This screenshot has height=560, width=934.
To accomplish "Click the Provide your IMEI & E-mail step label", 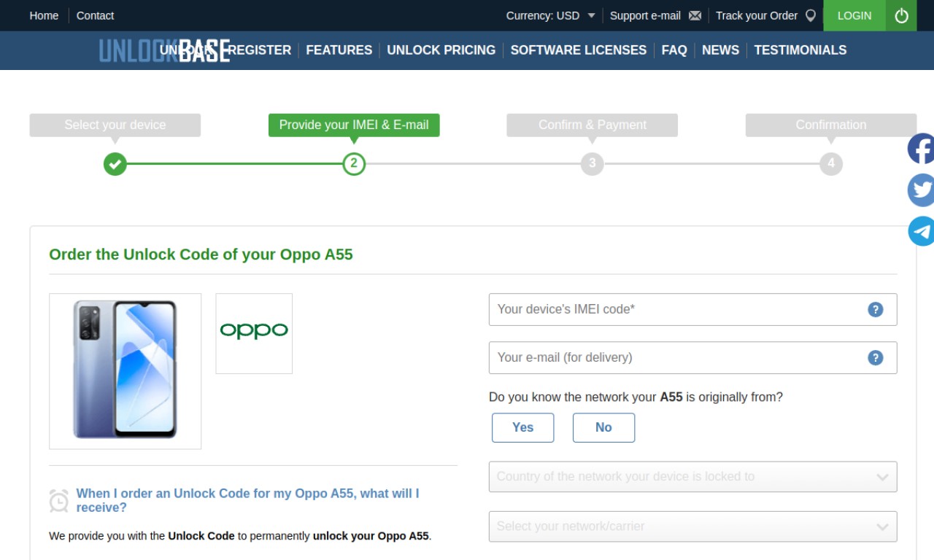I will (x=354, y=125).
